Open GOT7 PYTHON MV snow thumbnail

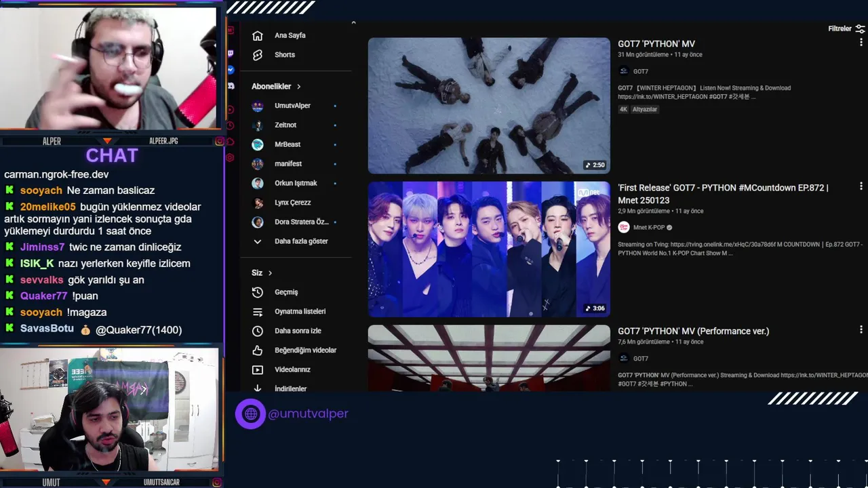[489, 106]
